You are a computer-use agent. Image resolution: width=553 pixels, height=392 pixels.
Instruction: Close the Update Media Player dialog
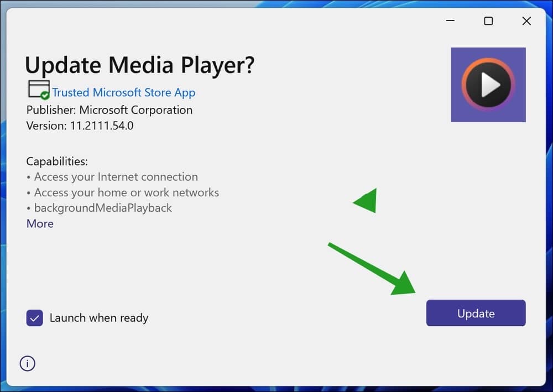(x=526, y=21)
